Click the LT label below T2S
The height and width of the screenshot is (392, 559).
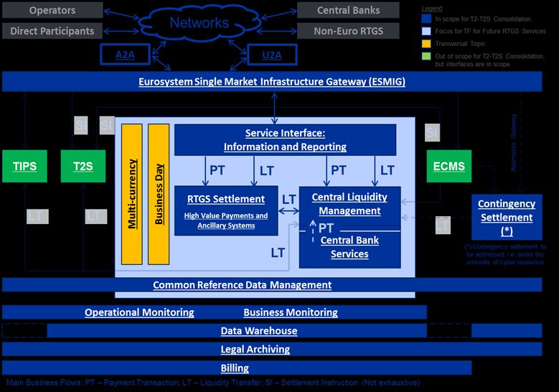click(x=96, y=217)
